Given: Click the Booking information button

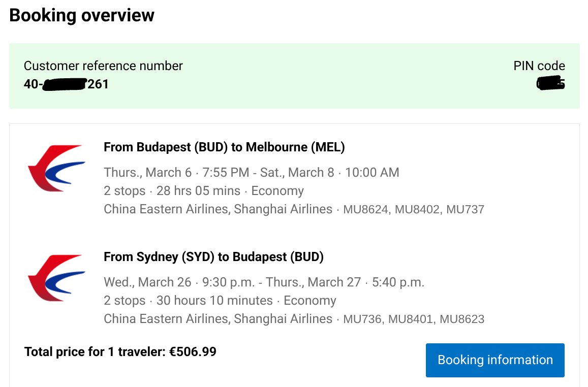Looking at the screenshot, I should coord(495,360).
